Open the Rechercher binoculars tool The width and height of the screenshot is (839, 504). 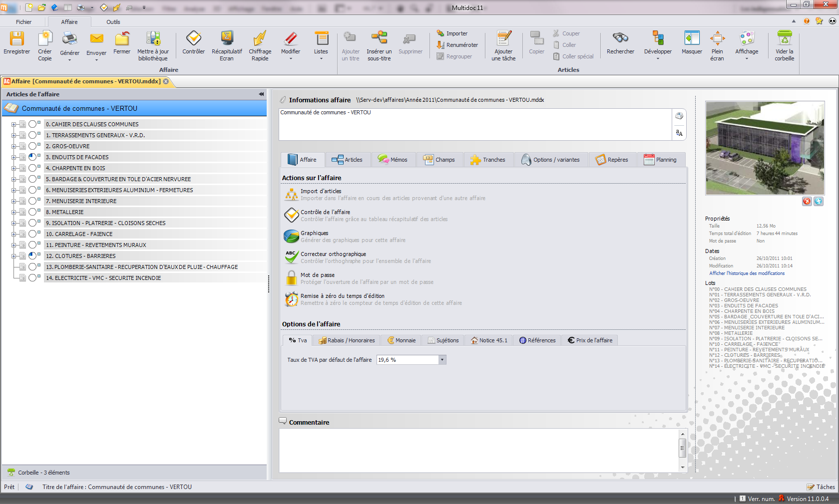[x=620, y=38]
